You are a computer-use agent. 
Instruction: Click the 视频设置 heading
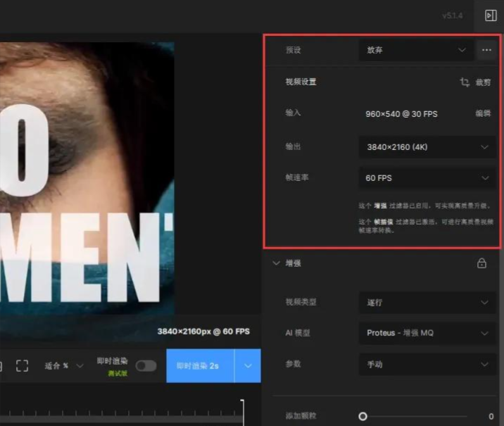tap(301, 82)
